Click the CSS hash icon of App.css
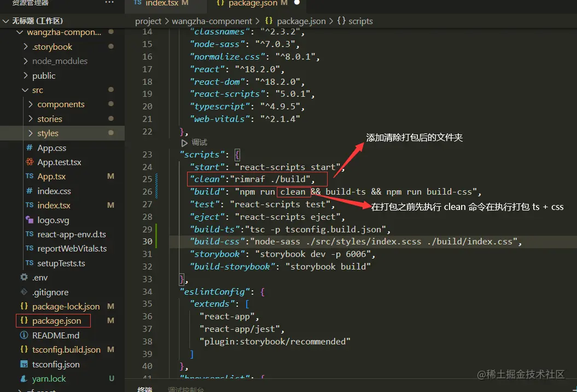The width and height of the screenshot is (577, 392). coord(30,148)
